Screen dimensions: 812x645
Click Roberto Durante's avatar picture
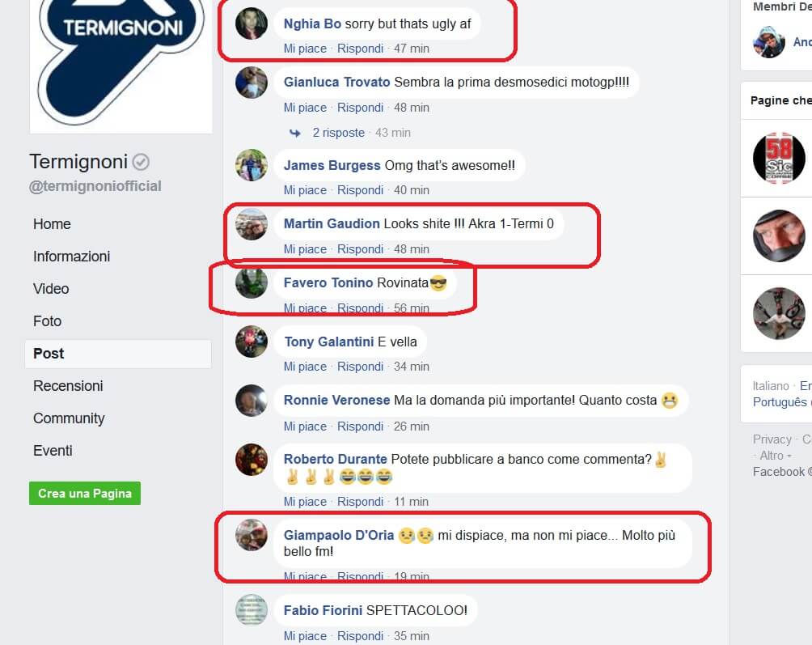coord(252,460)
